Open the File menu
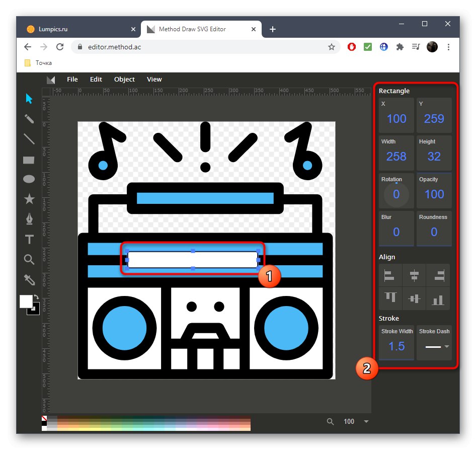This screenshot has width=476, height=450. [72, 79]
